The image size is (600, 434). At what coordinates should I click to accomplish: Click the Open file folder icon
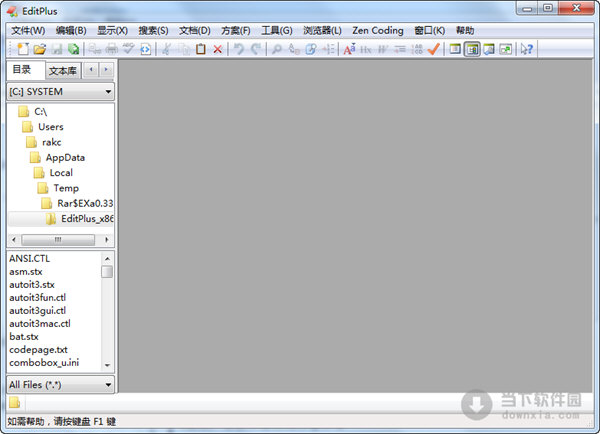(39, 49)
